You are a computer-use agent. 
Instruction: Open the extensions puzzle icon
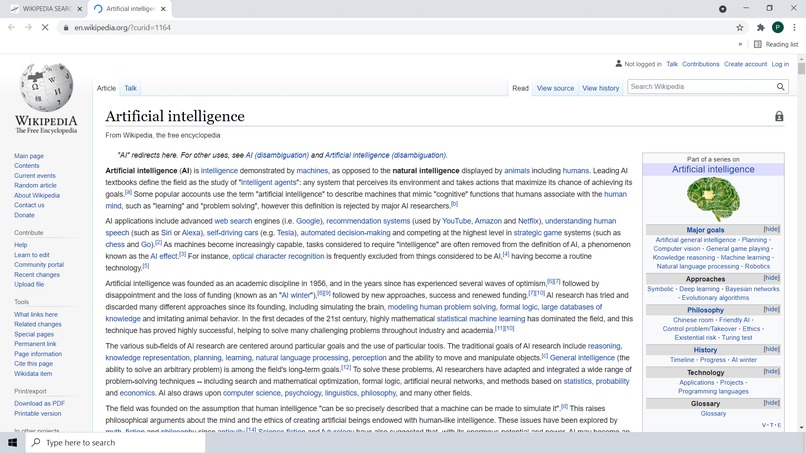[x=761, y=28]
